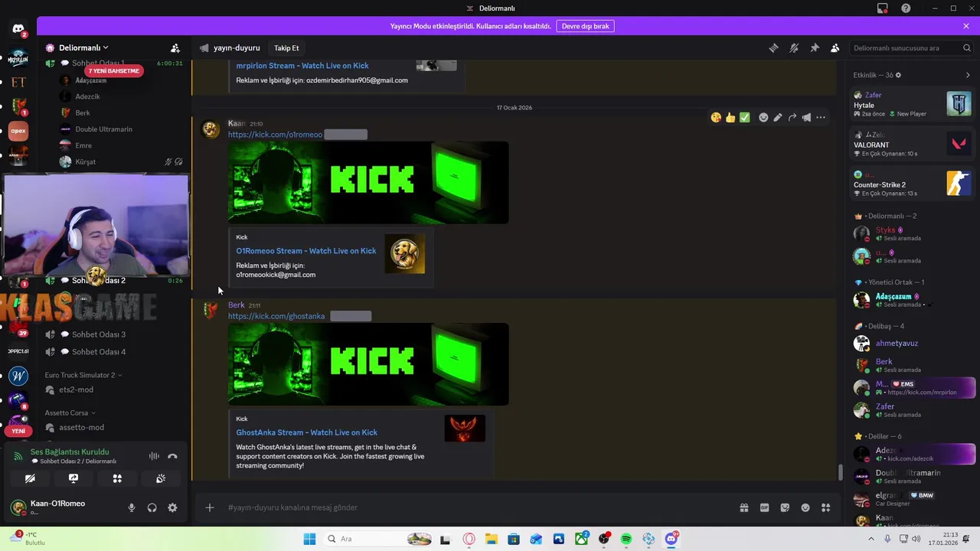
Task: Open more options ellipsis on message
Action: [x=821, y=117]
